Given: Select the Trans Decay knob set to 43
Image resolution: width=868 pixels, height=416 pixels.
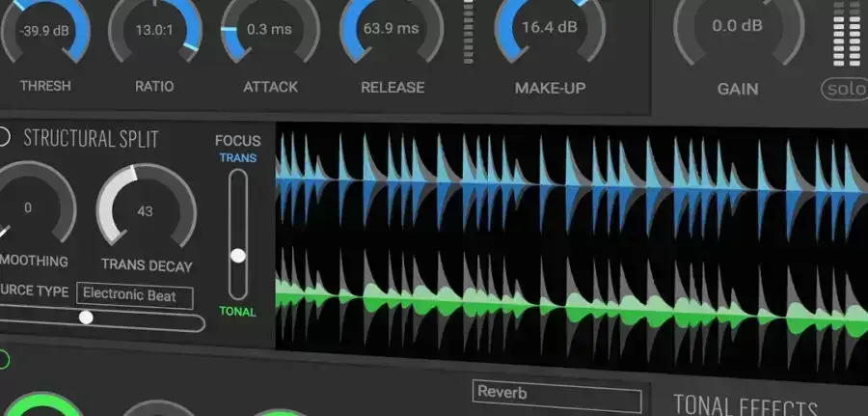Looking at the screenshot, I should click(146, 211).
